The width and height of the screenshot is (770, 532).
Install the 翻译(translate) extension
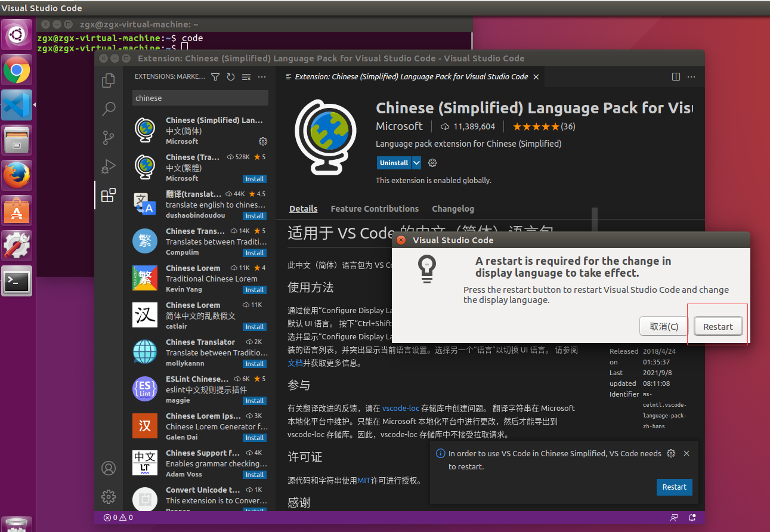pyautogui.click(x=255, y=216)
